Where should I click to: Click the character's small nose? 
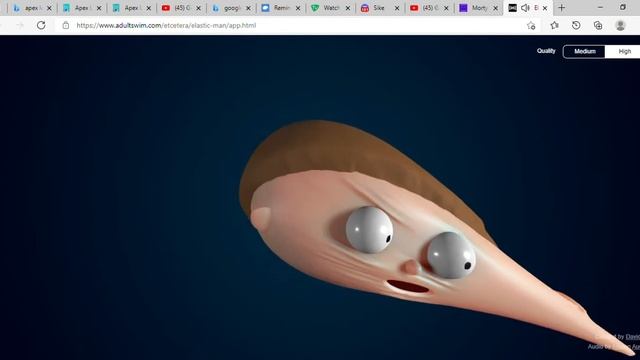click(x=410, y=267)
